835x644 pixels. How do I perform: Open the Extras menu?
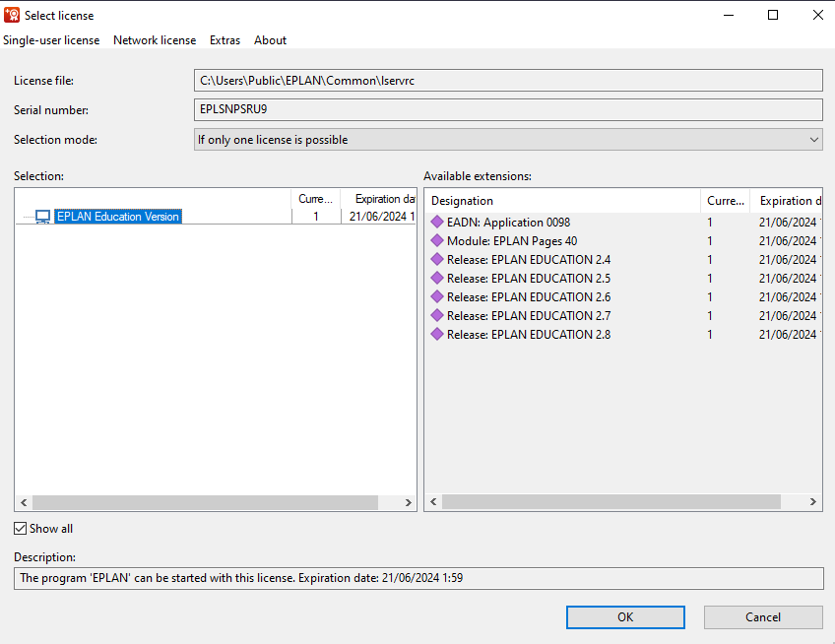pos(225,40)
